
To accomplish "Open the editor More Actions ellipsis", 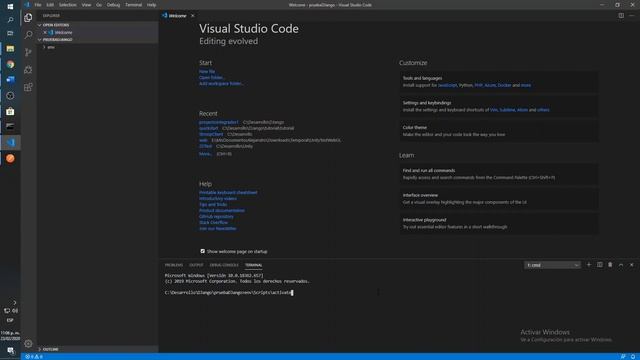I will click(x=631, y=16).
